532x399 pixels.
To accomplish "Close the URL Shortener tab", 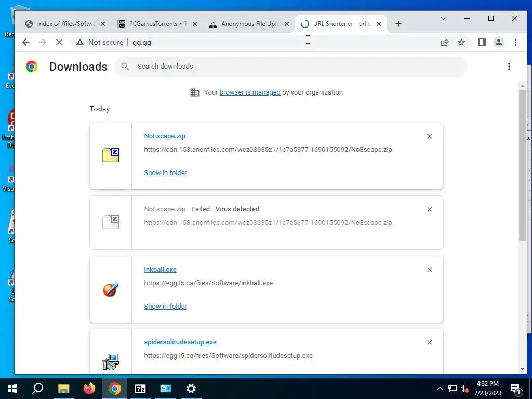I will click(x=379, y=24).
